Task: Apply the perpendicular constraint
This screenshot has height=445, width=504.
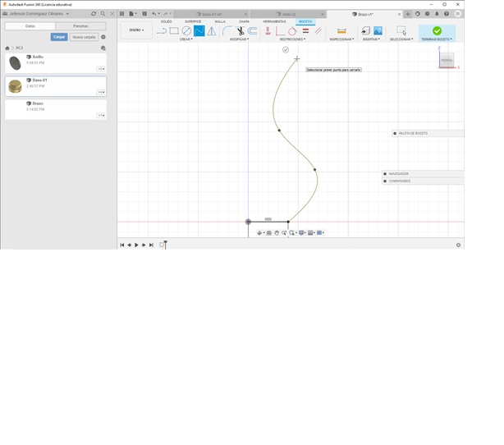Action: [x=280, y=31]
